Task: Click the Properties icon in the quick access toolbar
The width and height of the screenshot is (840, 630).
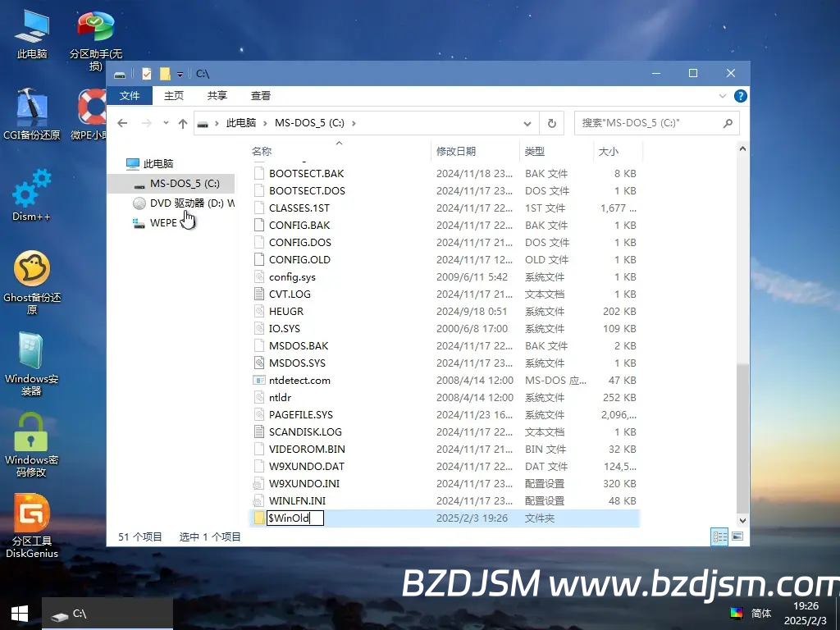Action: pos(146,73)
